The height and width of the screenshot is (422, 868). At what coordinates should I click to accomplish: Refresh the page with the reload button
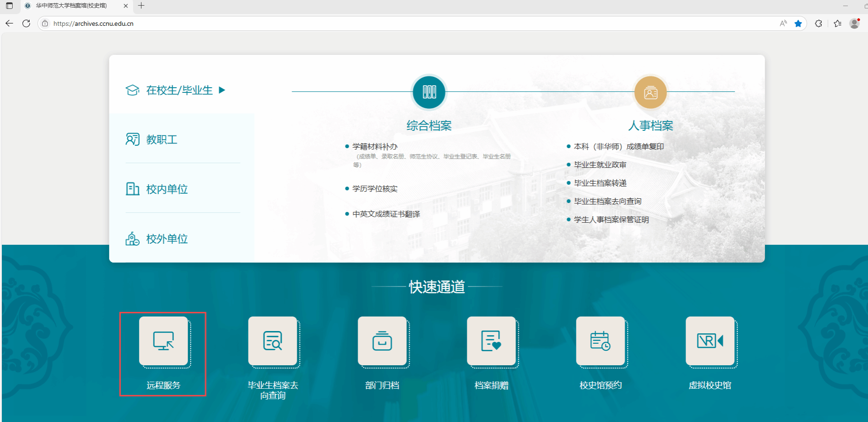pos(26,23)
